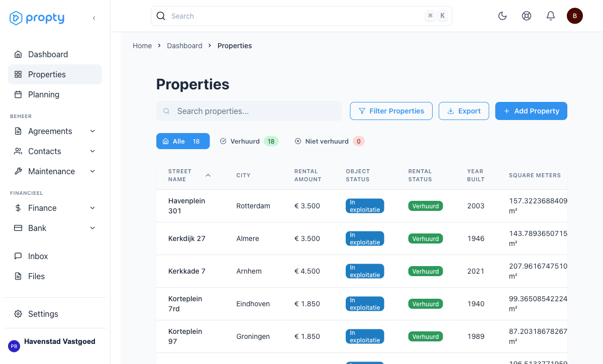Select the Alle tab
603x364 pixels.
[183, 141]
